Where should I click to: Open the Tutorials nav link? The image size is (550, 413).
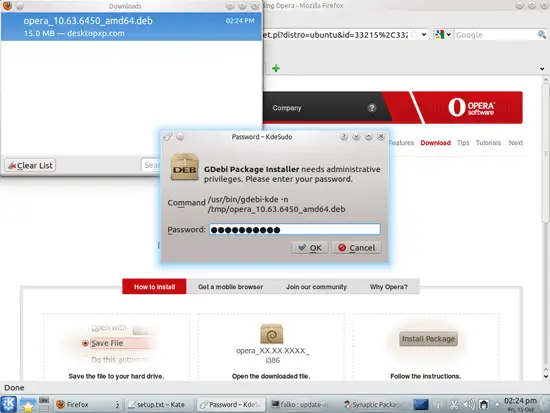488,143
